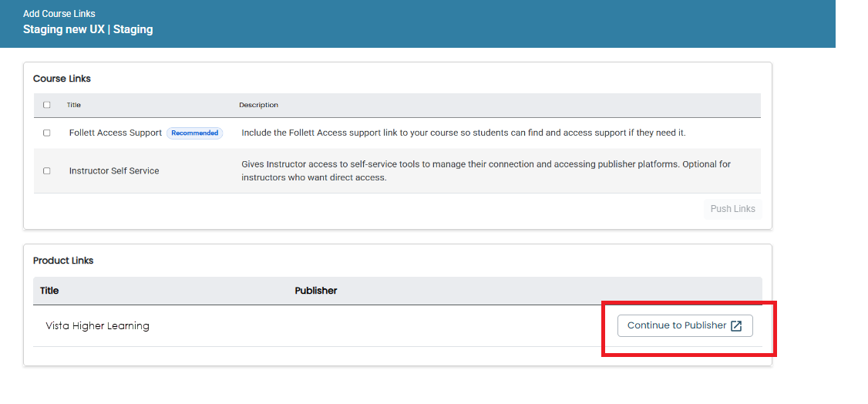Click the Push Links button
Screen dimensions: 868x404
point(733,209)
